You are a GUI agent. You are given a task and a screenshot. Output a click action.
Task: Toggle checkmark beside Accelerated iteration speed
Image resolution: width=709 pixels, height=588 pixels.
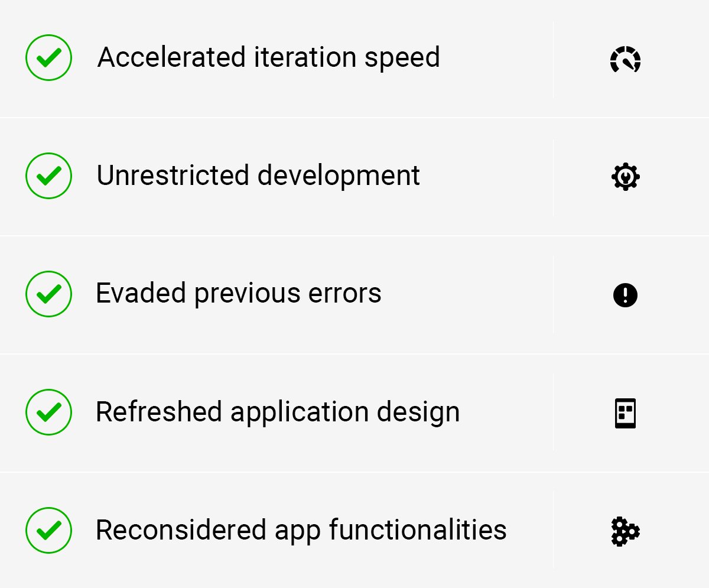click(48, 57)
